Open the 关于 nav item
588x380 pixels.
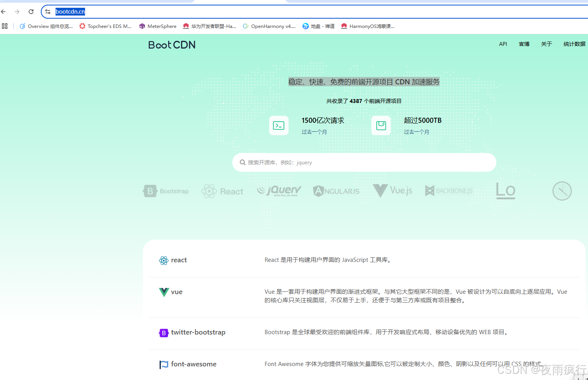point(546,44)
